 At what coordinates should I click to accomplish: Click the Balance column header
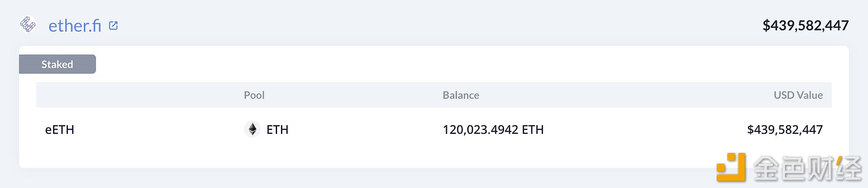coord(461,95)
